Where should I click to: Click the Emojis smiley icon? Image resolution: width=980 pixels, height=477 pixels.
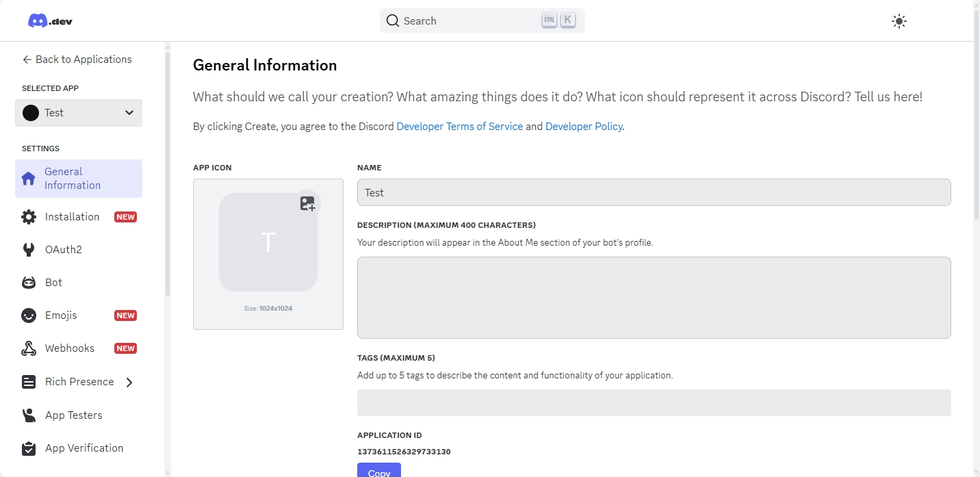pyautogui.click(x=29, y=315)
